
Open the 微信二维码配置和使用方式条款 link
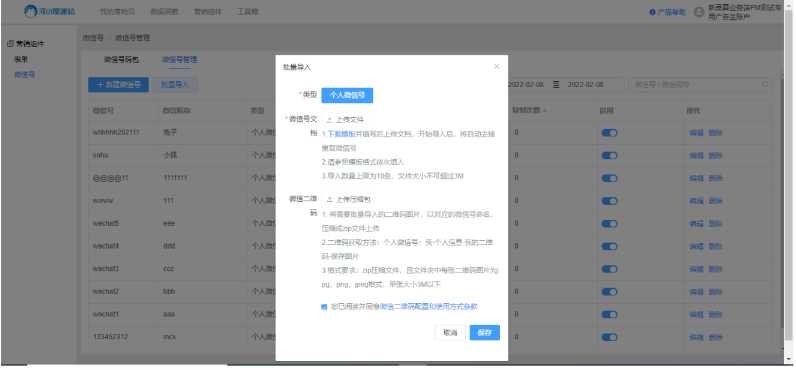pyautogui.click(x=429, y=307)
